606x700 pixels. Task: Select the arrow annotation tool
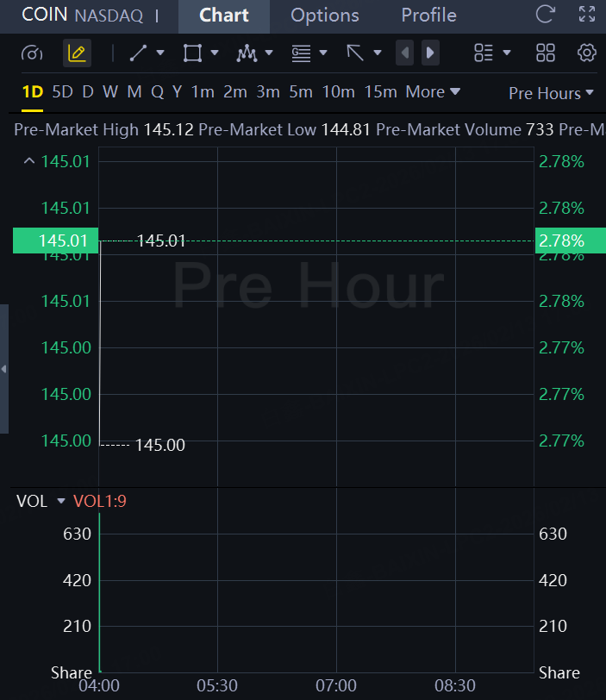pos(355,53)
